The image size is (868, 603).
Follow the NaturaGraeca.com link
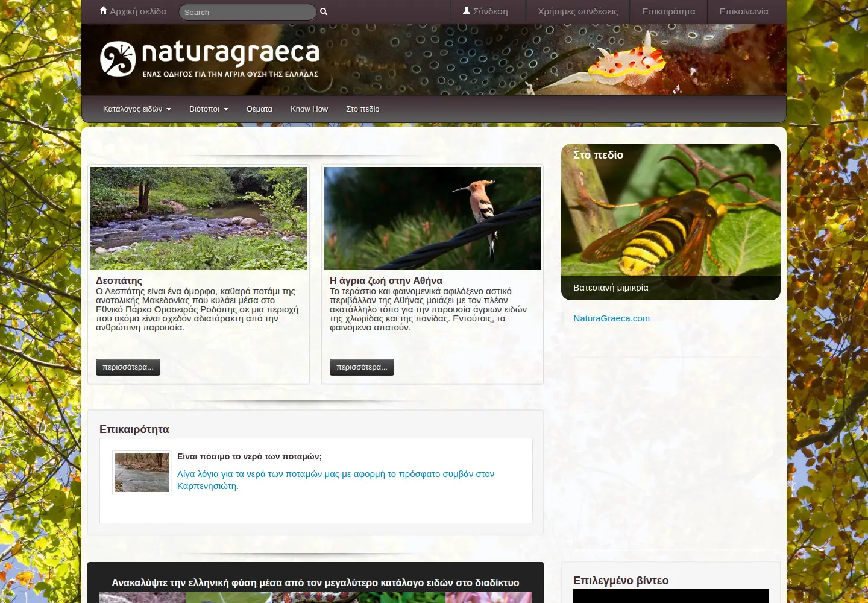pyautogui.click(x=611, y=318)
